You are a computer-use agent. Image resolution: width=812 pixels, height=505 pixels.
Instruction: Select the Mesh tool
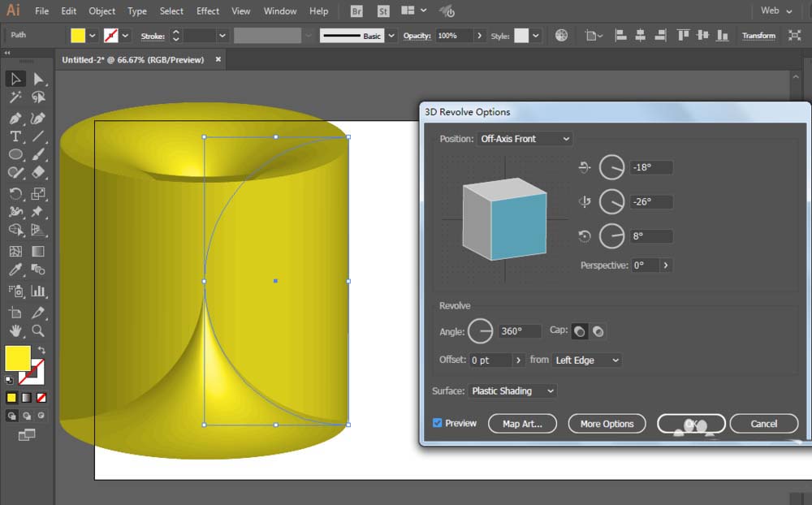coord(15,251)
